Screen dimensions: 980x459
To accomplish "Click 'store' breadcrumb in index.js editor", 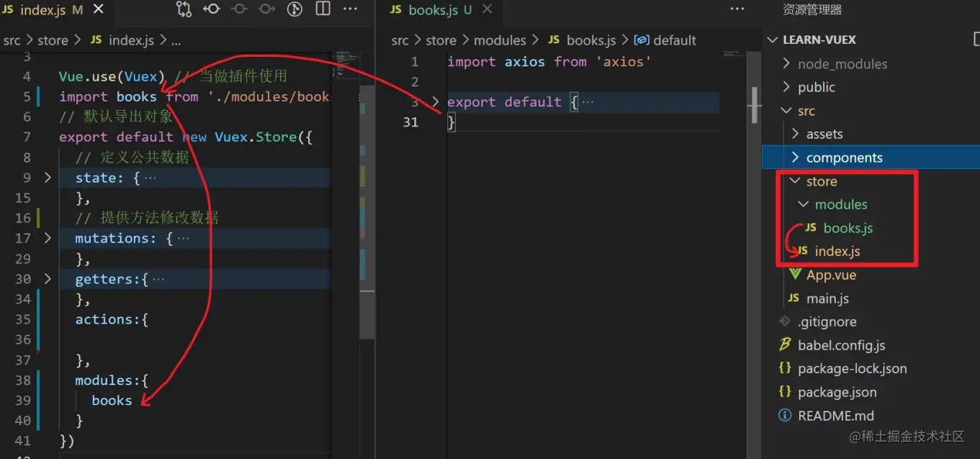I will point(53,40).
